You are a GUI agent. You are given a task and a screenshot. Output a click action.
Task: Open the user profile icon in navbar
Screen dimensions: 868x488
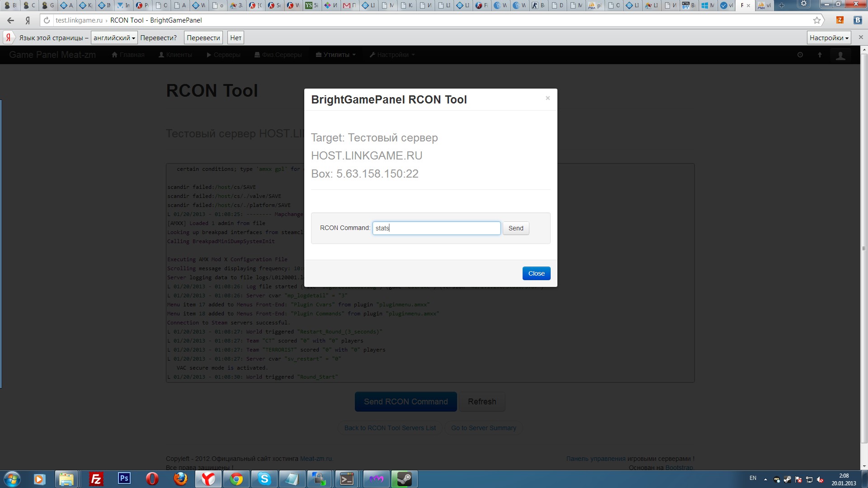840,55
